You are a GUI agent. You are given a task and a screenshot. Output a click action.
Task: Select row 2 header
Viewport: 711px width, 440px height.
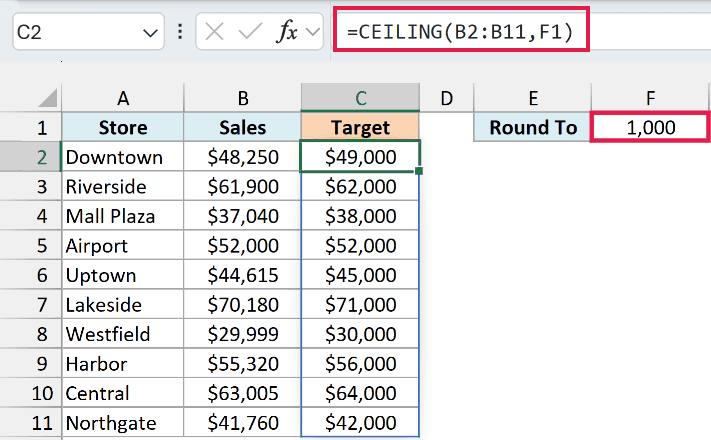tap(30, 156)
